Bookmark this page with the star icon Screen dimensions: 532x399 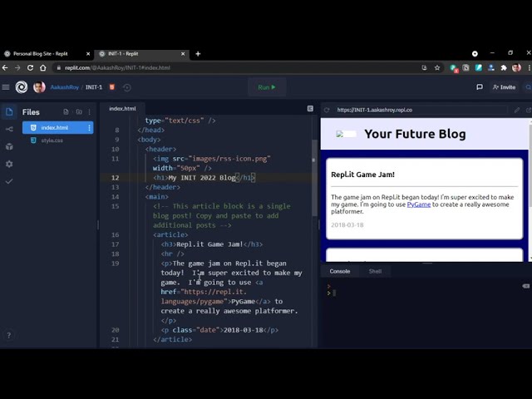coord(437,68)
